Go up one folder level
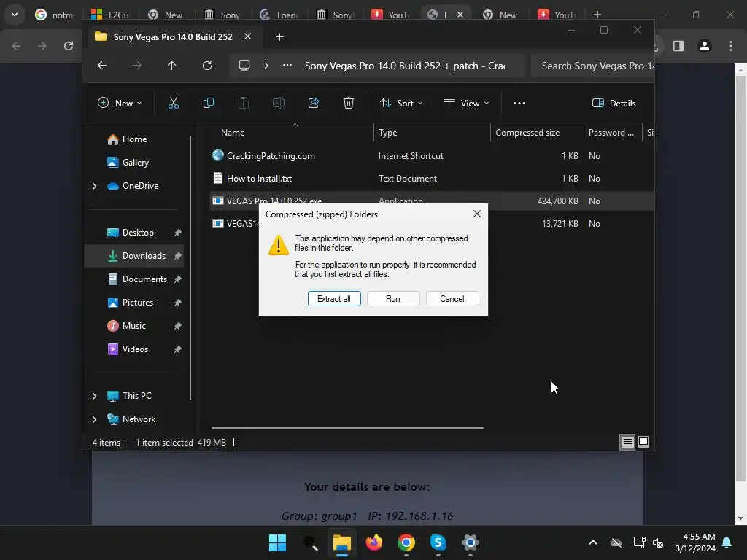747x560 pixels. pyautogui.click(x=171, y=65)
